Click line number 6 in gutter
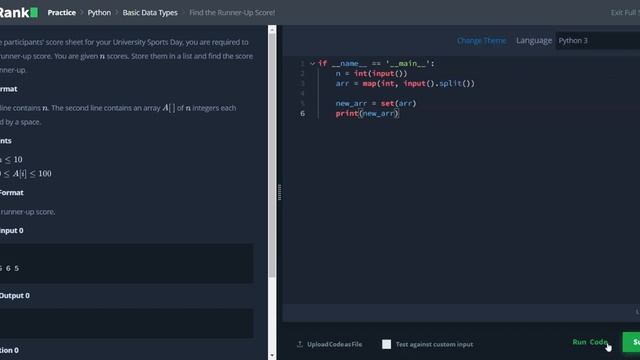 tap(302, 113)
